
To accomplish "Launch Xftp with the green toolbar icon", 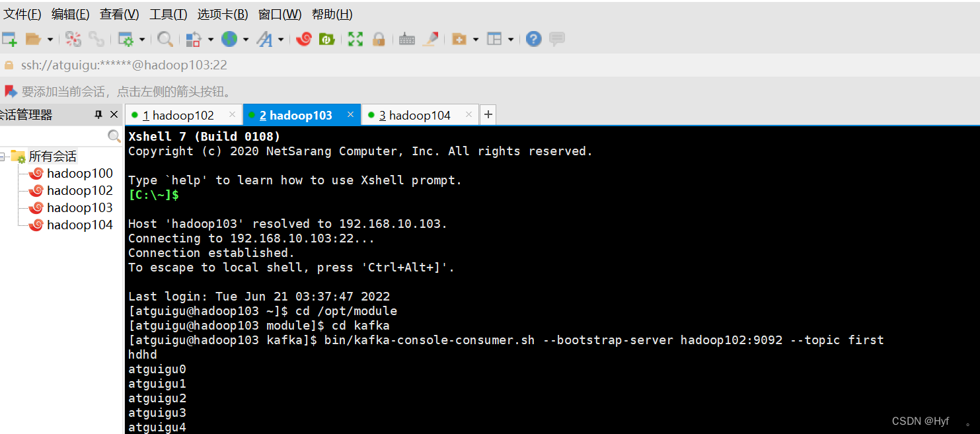I will point(326,40).
